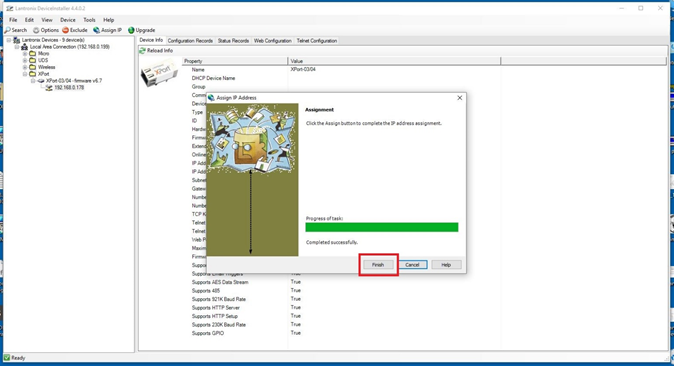Collapse the XPort tree node
The width and height of the screenshot is (674, 366).
pos(25,74)
